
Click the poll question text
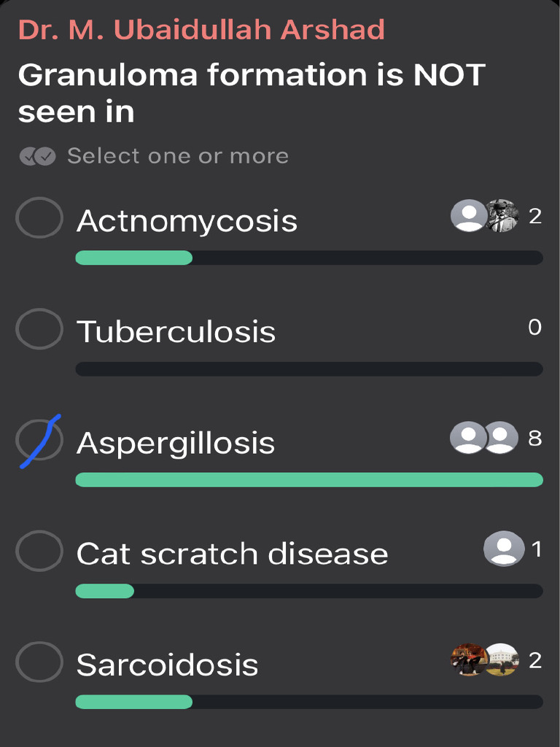click(252, 93)
